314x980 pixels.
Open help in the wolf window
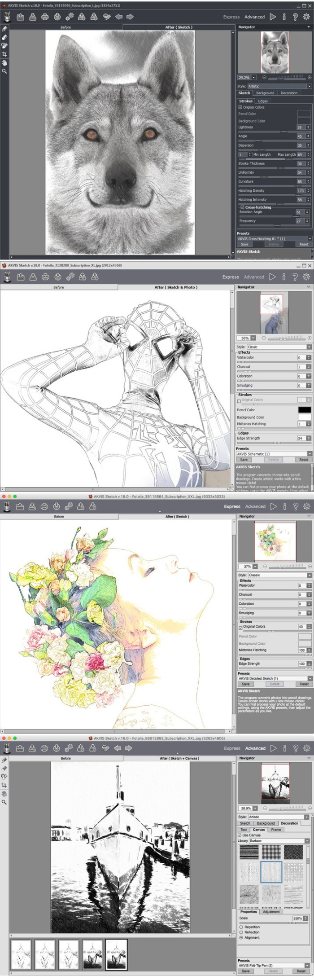tap(295, 17)
